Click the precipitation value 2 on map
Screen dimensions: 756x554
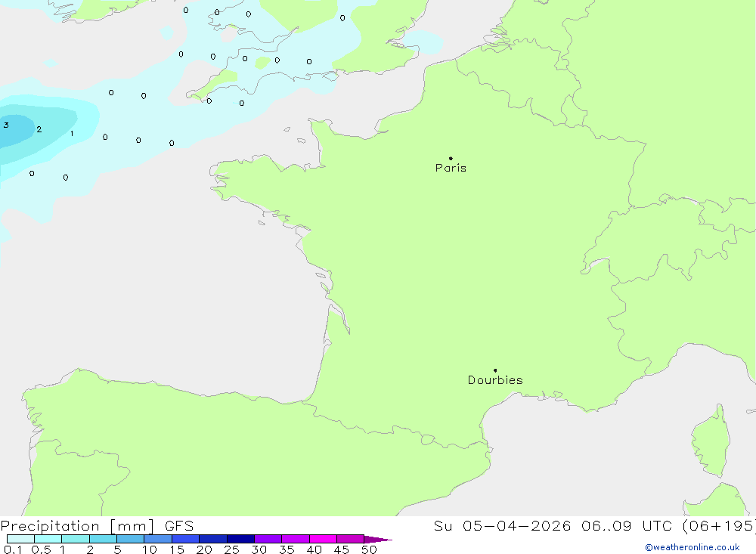click(x=39, y=129)
